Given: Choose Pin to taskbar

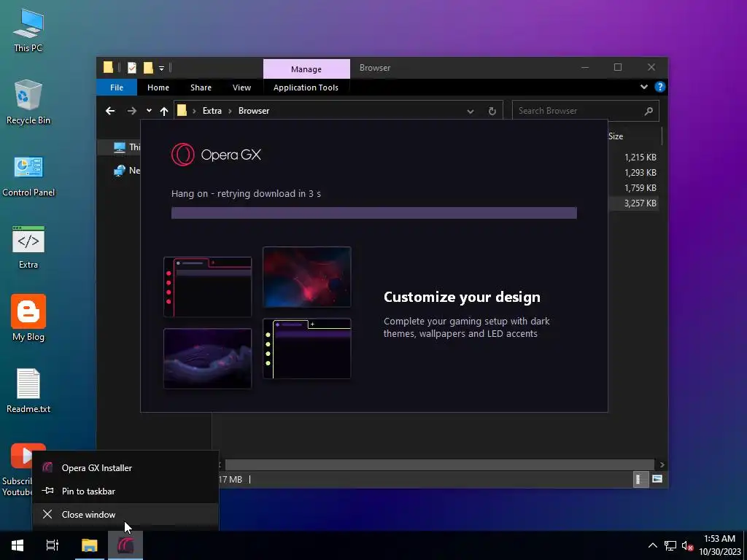Looking at the screenshot, I should point(125,491).
